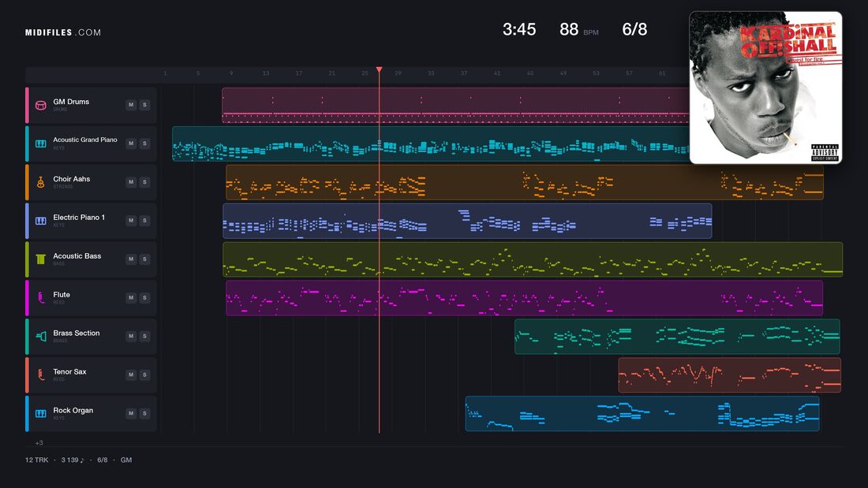This screenshot has width=868, height=488.
Task: Click the 3 139 note count status
Action: pos(73,460)
